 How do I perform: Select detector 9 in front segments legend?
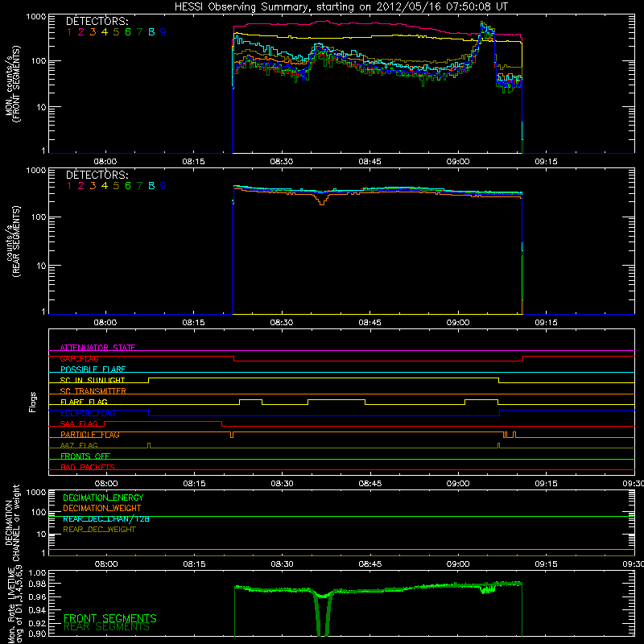pyautogui.click(x=163, y=32)
